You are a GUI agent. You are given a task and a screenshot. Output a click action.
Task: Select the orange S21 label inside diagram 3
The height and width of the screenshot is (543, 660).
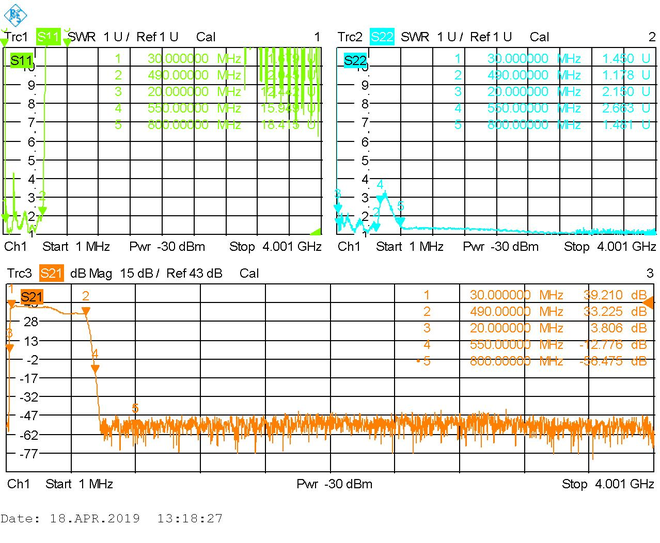[32, 297]
